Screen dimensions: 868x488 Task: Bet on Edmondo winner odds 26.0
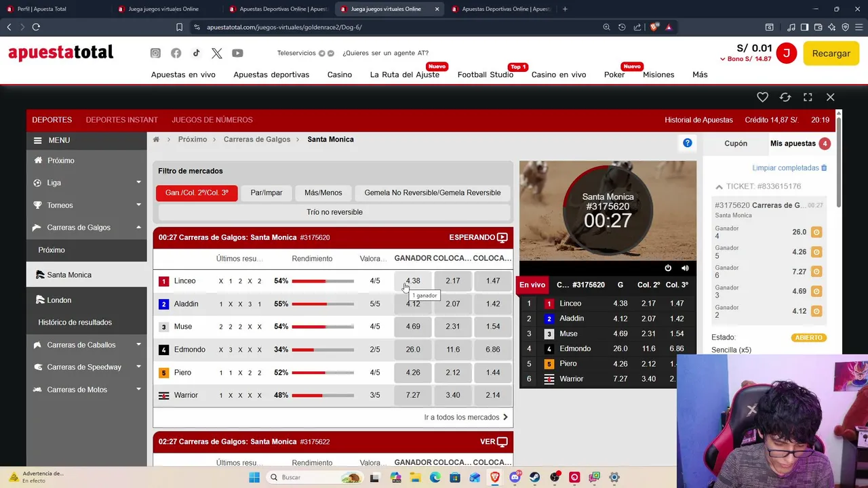pyautogui.click(x=413, y=350)
